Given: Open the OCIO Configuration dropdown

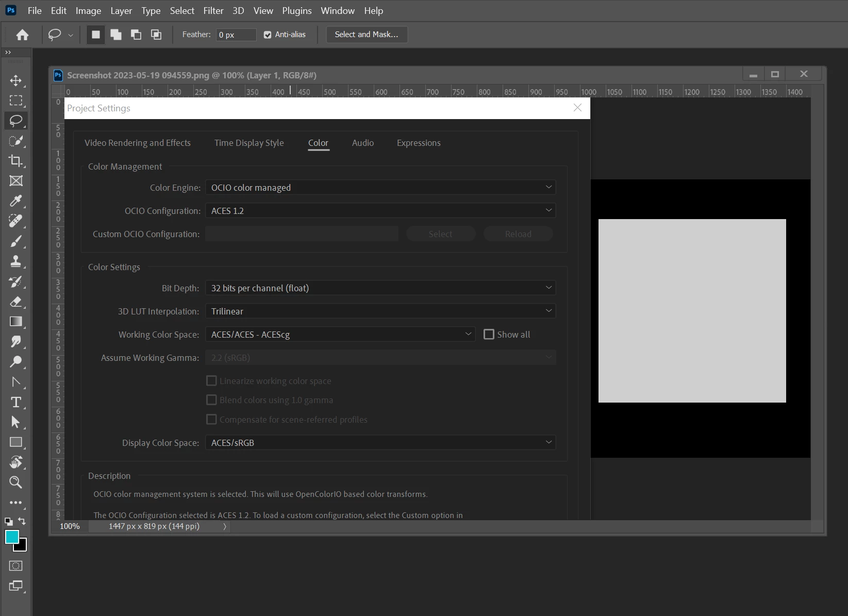Looking at the screenshot, I should pos(380,211).
